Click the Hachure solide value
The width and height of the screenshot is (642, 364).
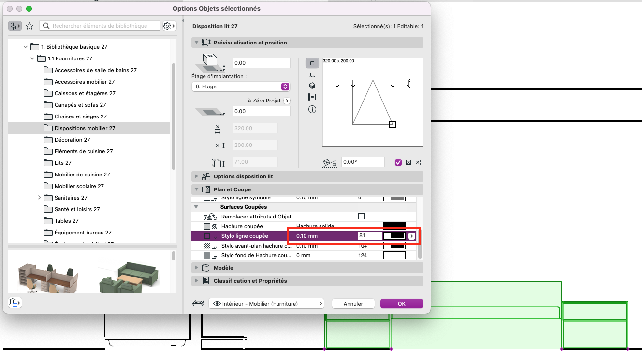click(316, 226)
